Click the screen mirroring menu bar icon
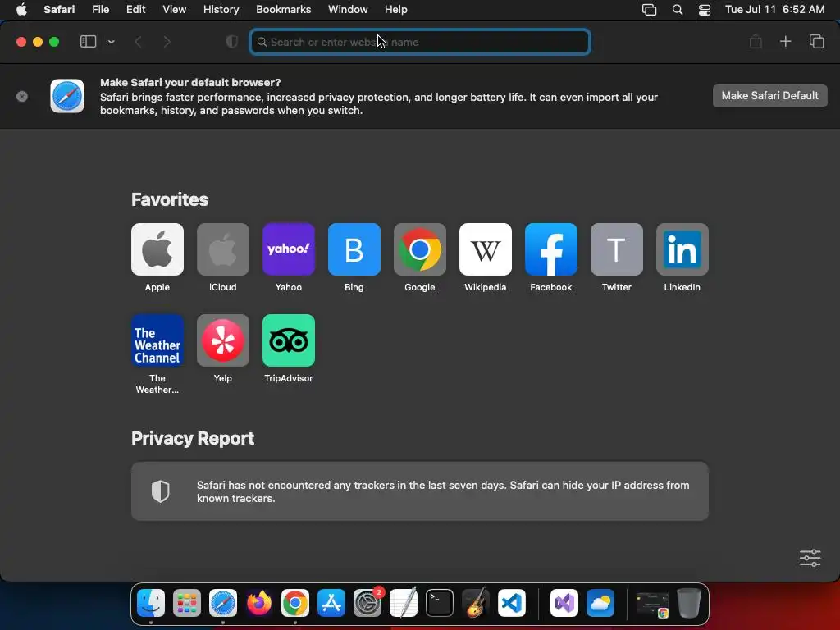 pyautogui.click(x=649, y=10)
